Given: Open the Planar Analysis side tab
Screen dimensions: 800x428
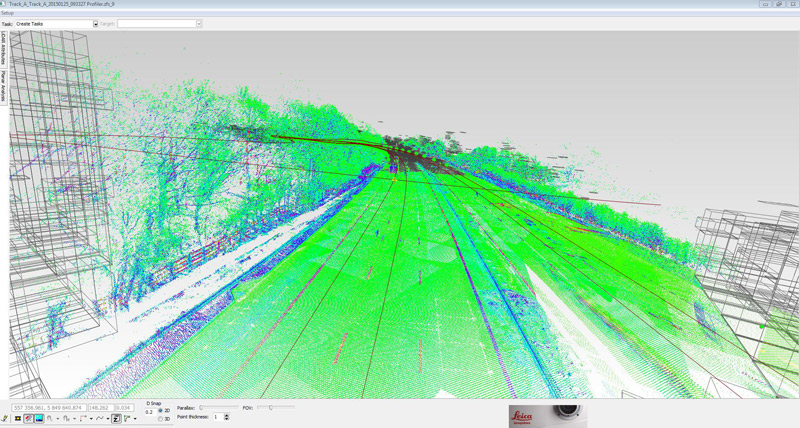Looking at the screenshot, I should point(4,86).
